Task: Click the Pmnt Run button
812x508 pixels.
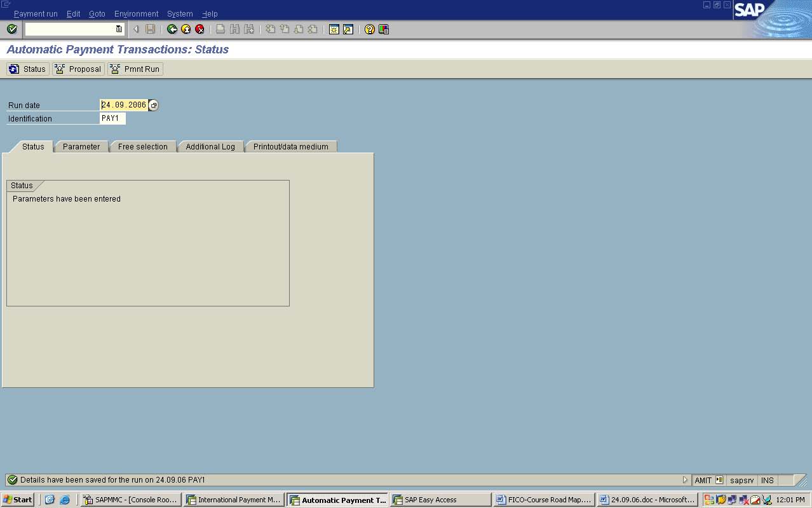Action: coord(135,69)
